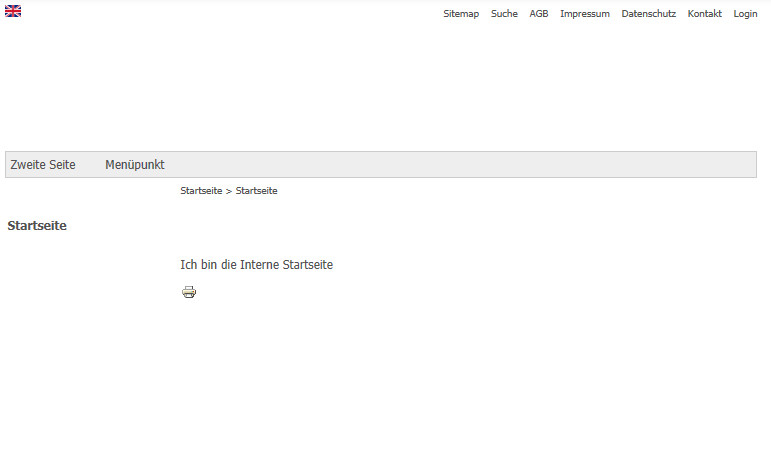The image size is (771, 466).
Task: Go to the Suche page
Action: point(504,14)
